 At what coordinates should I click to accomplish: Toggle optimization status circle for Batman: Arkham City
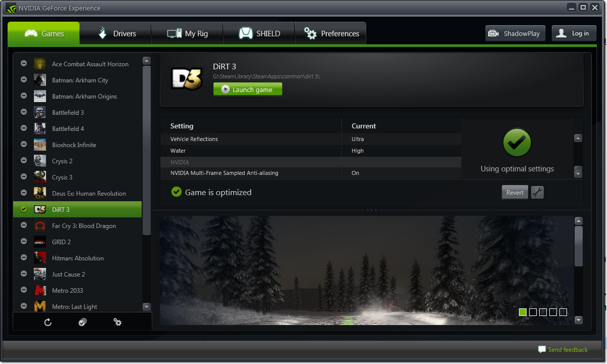(x=24, y=80)
